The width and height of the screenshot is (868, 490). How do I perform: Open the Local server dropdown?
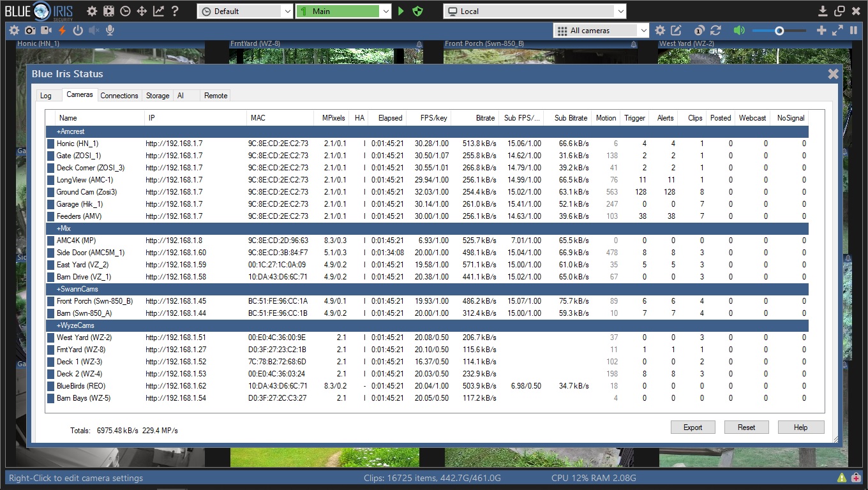535,11
